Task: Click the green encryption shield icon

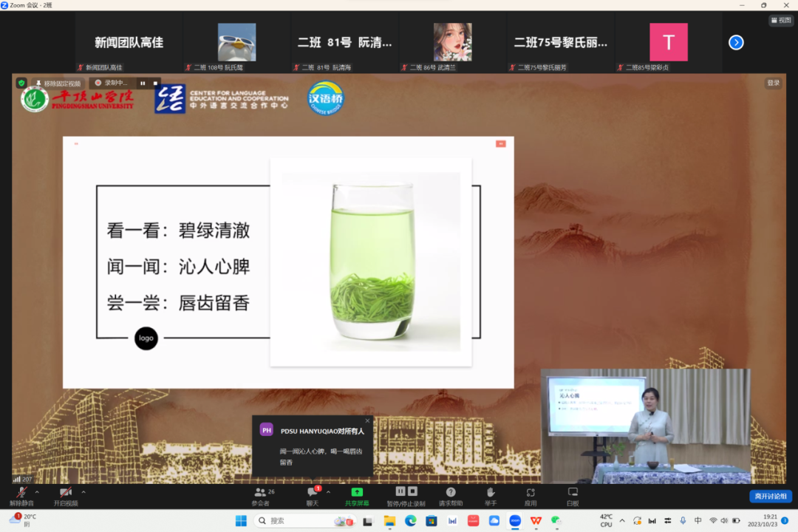Action: tap(21, 83)
